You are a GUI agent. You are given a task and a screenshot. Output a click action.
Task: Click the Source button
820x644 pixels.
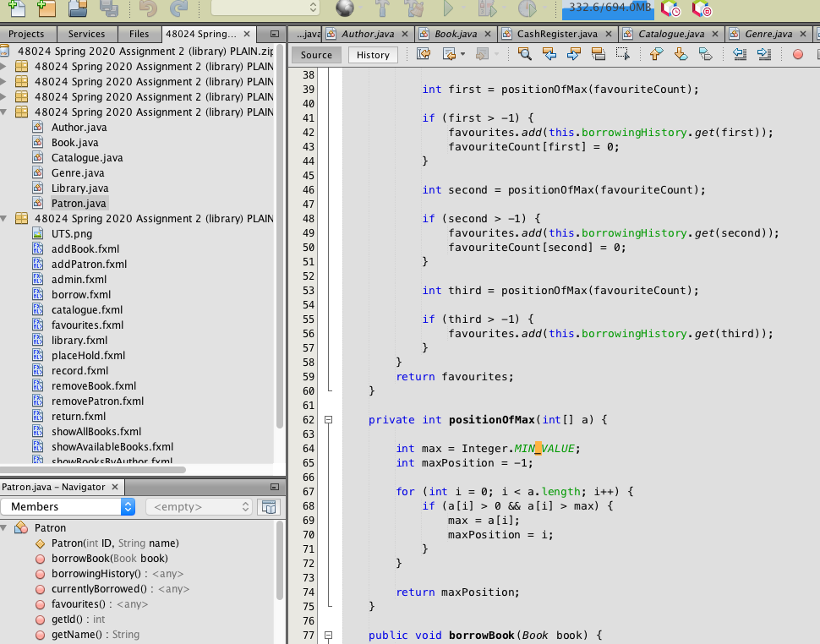(315, 54)
